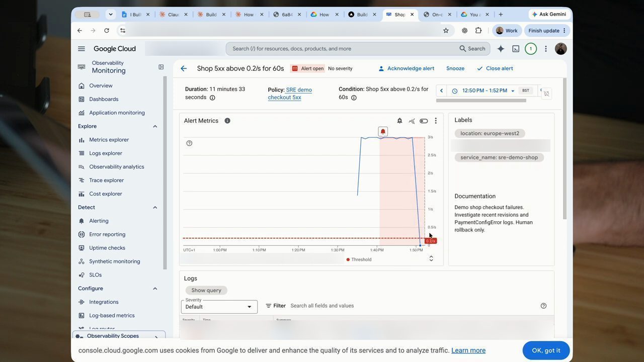The image size is (644, 362).
Task: Open SRE demo checkout 5xx policy link
Action: point(290,94)
